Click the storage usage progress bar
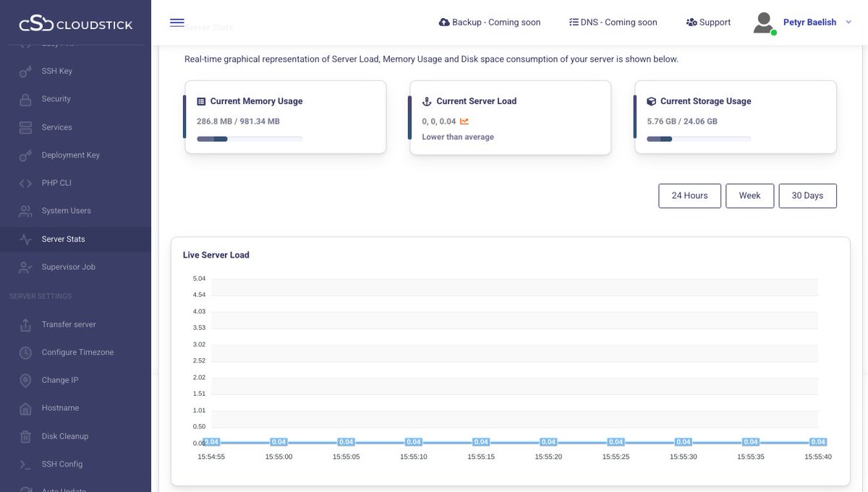 click(x=699, y=139)
